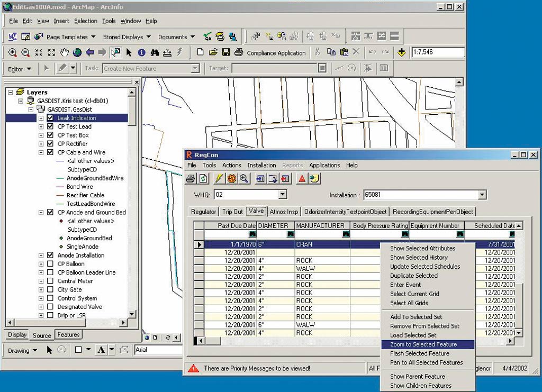Expand the CP Rectifier layer tree node

(x=41, y=144)
